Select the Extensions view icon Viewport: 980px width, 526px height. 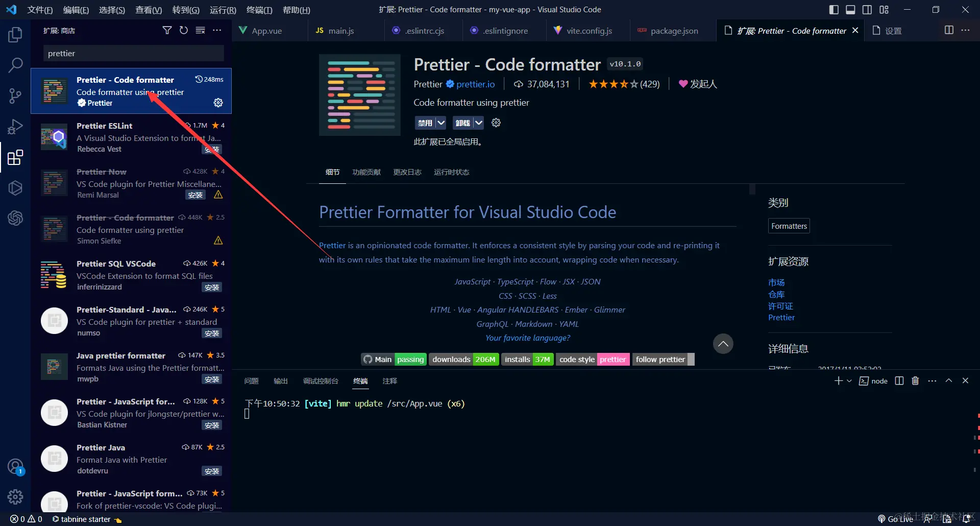(x=15, y=157)
